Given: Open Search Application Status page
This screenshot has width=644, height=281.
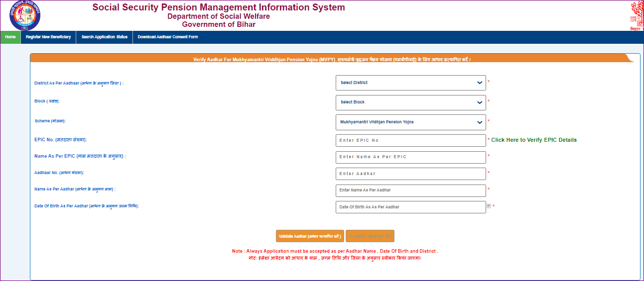Looking at the screenshot, I should [x=104, y=37].
